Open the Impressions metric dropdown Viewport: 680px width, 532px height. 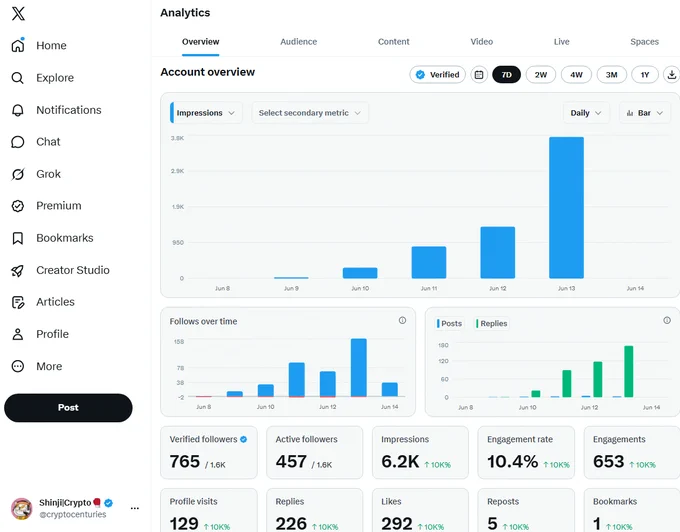(x=206, y=113)
